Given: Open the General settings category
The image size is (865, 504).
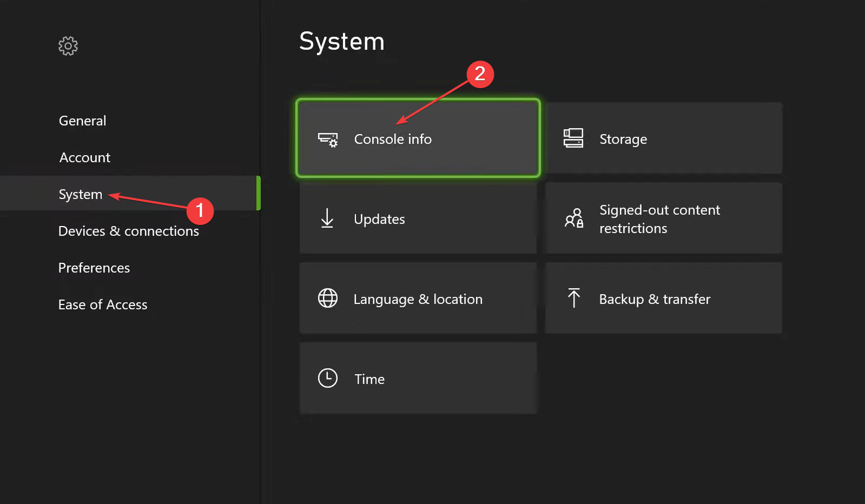Looking at the screenshot, I should (83, 121).
